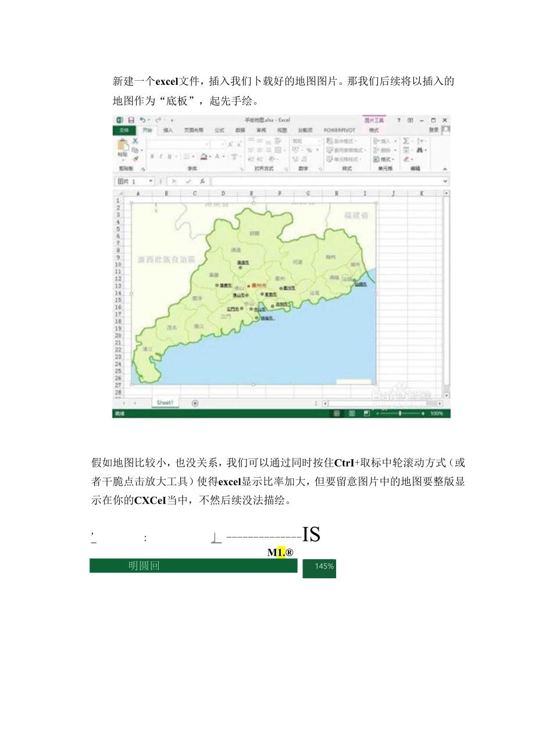Screen dimensions: 535x756
Task: Click the Merge and Center icon
Action: click(278, 150)
